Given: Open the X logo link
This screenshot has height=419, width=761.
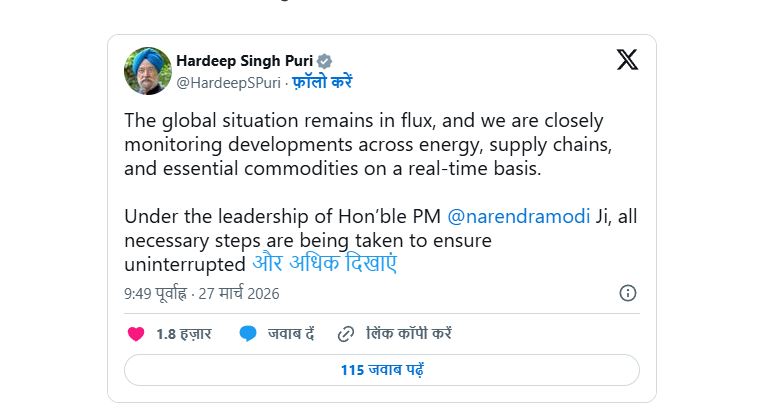Looking at the screenshot, I should pos(627,60).
